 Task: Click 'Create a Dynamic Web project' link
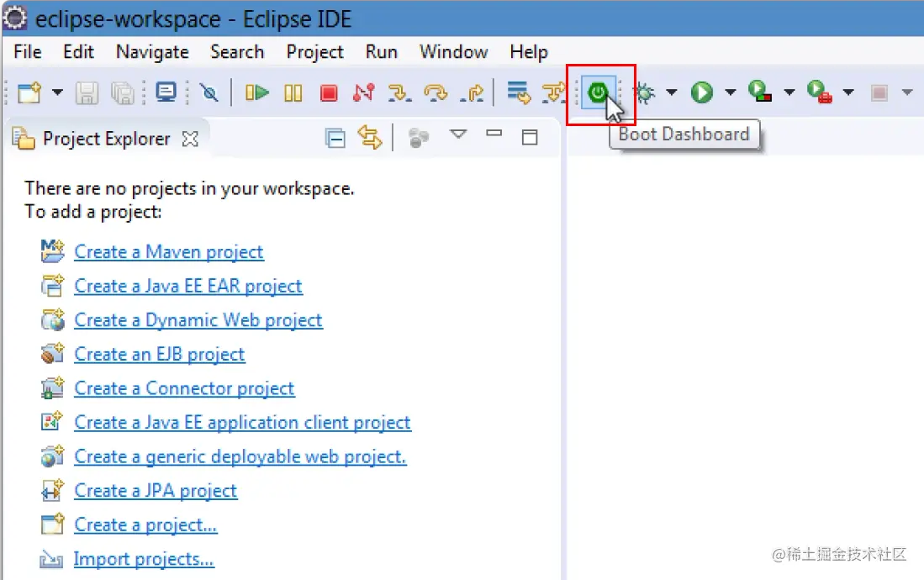[198, 320]
